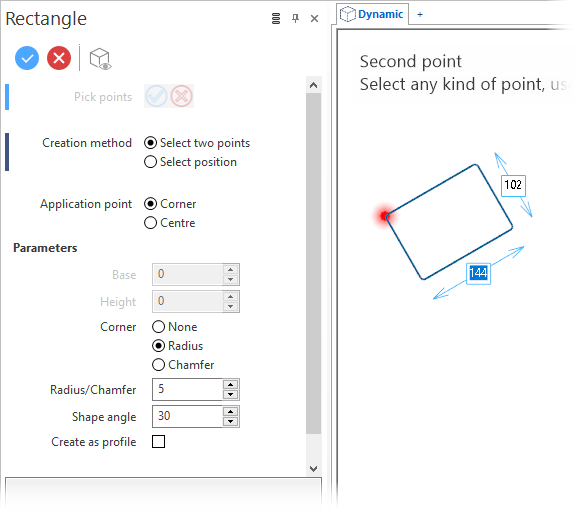Click the panel's scroll-down arrow
The width and height of the screenshot is (576, 512).
pyautogui.click(x=313, y=468)
